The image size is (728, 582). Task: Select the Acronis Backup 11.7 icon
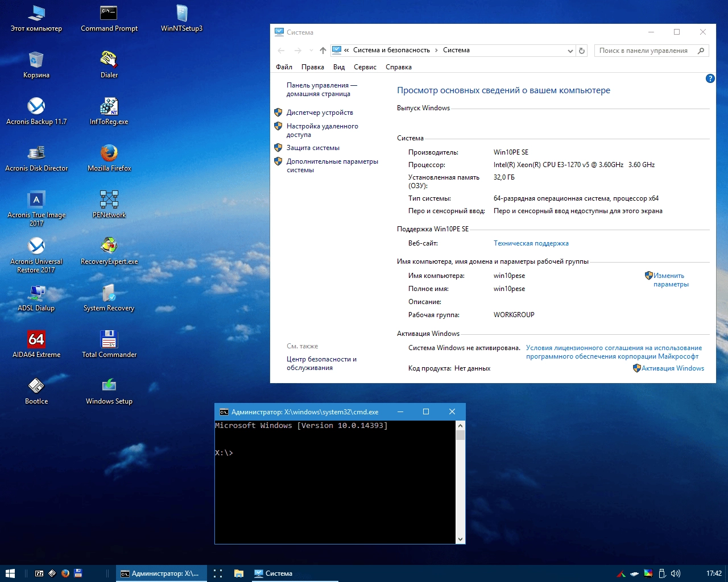(36, 112)
